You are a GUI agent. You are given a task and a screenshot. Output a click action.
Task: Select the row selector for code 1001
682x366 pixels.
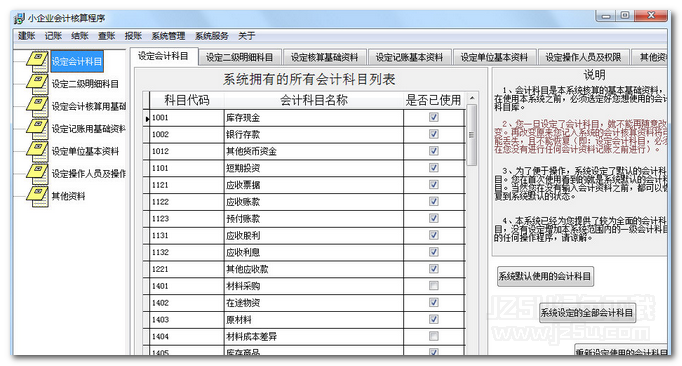[x=146, y=118]
